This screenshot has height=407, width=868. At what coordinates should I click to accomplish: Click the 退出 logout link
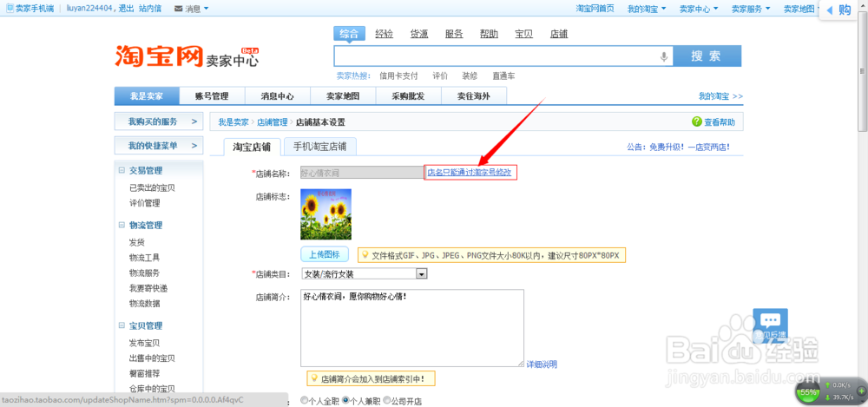(x=127, y=9)
